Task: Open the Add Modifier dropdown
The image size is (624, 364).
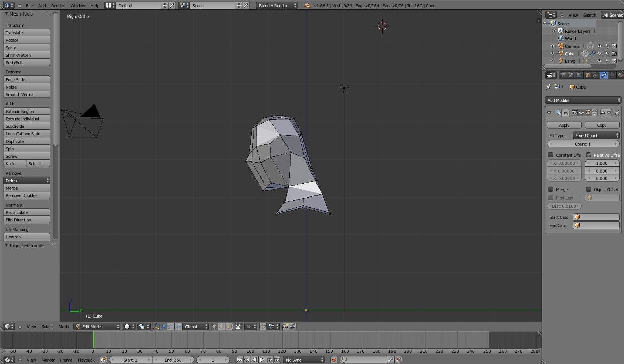Action: pyautogui.click(x=583, y=100)
